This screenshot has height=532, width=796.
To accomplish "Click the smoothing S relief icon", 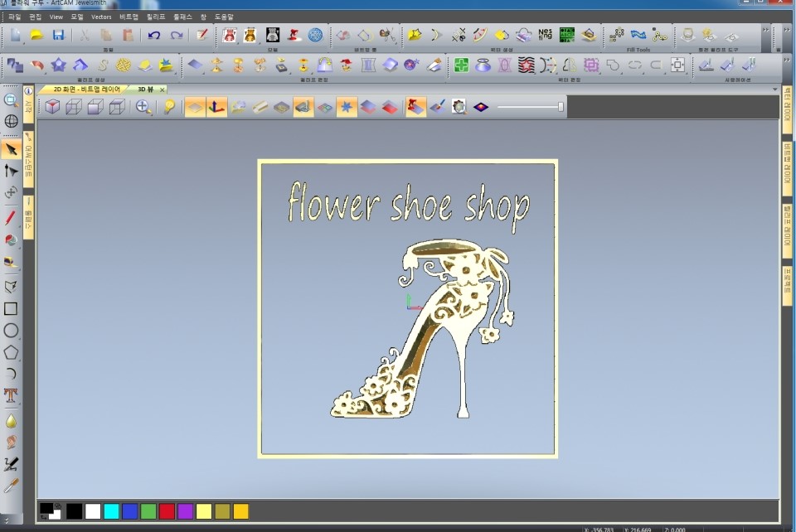I will pyautogui.click(x=103, y=65).
